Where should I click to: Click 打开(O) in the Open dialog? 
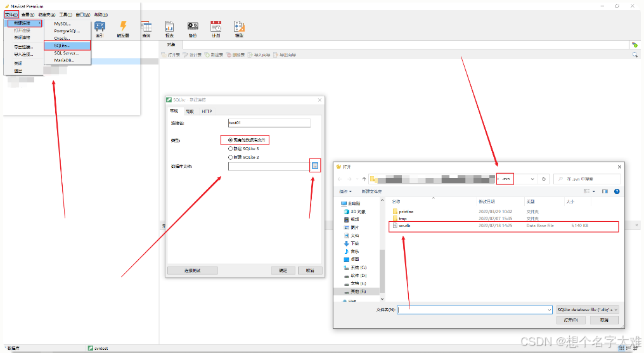coord(571,320)
